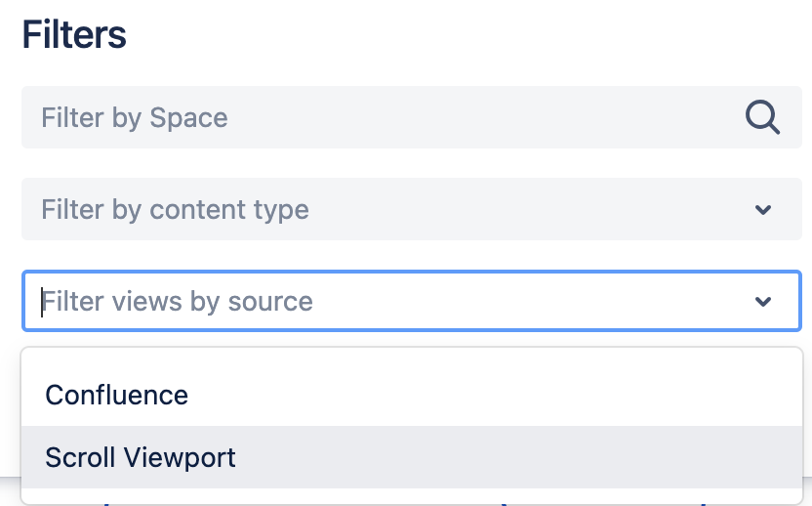Expand the content type list with its arrow
Image resolution: width=812 pixels, height=506 pixels.
coord(763,210)
